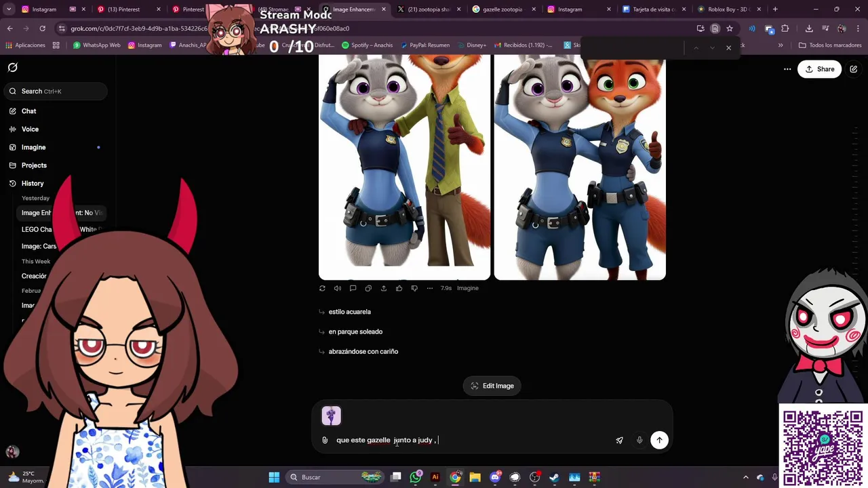The height and width of the screenshot is (488, 868).
Task: Switch to the 'Tarjeta de visita' tab
Action: point(654,9)
